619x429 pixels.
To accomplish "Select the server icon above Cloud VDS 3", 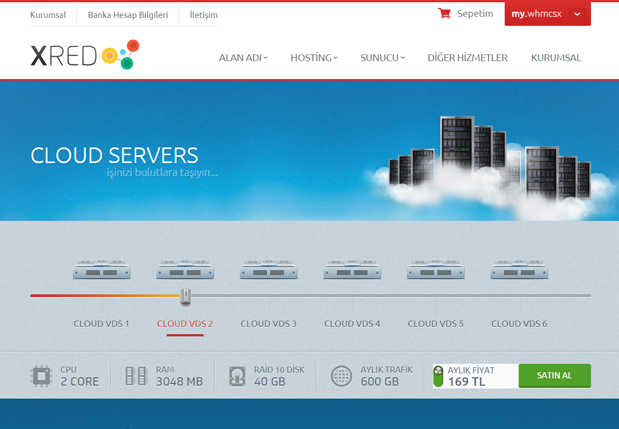I will pos(269,270).
